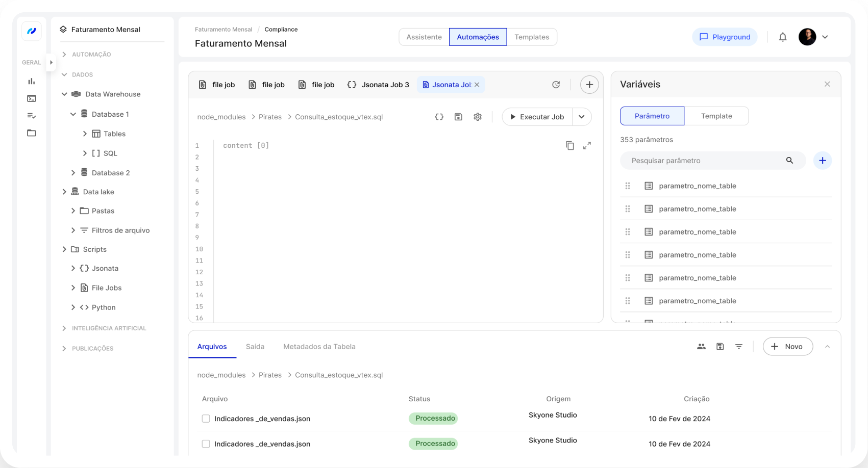Click the Novo button
The image size is (868, 468).
pos(787,347)
